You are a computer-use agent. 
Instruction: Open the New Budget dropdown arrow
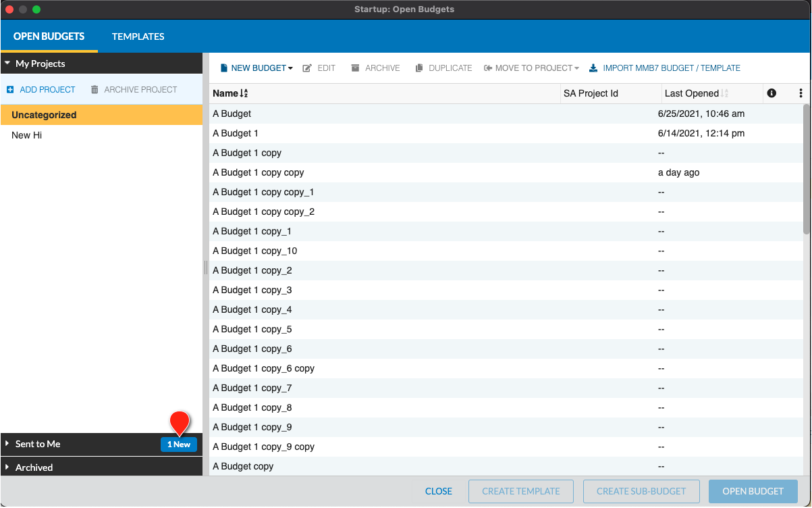tap(290, 68)
